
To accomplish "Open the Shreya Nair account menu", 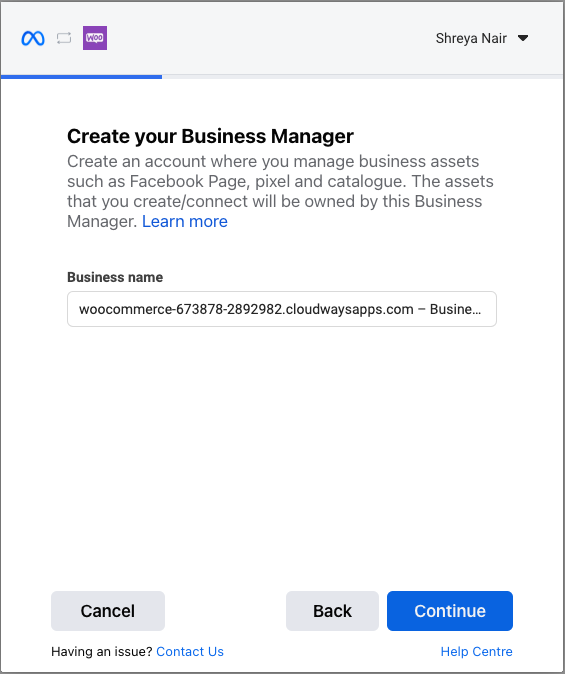I will tap(471, 38).
